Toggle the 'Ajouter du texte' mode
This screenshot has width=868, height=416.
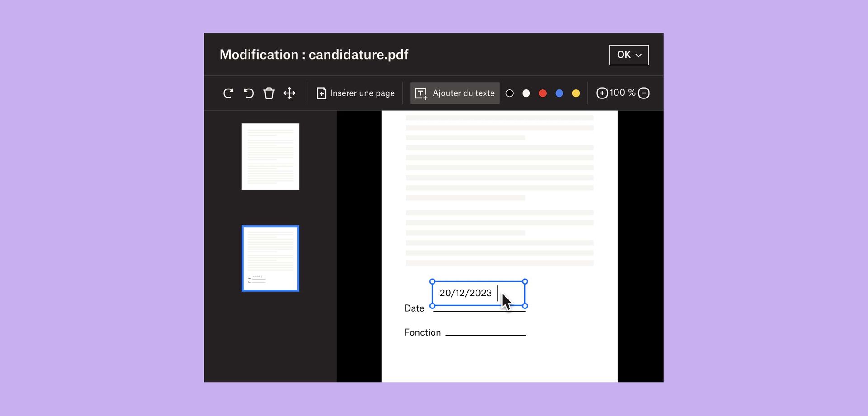pos(454,93)
